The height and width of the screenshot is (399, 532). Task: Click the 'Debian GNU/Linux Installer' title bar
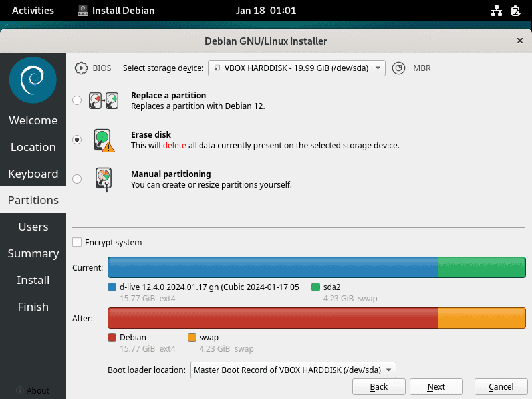click(266, 41)
